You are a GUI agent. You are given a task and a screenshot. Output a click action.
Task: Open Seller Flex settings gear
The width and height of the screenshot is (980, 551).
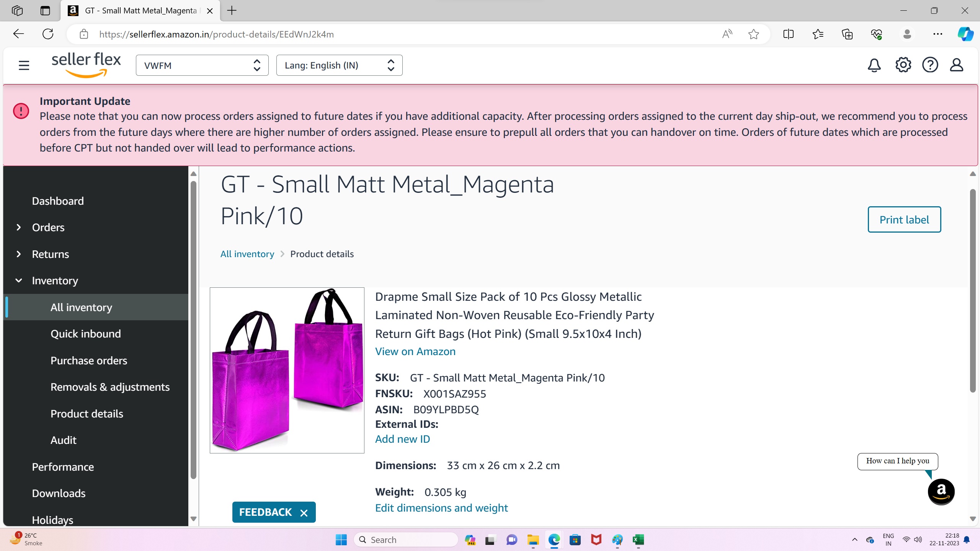(903, 65)
